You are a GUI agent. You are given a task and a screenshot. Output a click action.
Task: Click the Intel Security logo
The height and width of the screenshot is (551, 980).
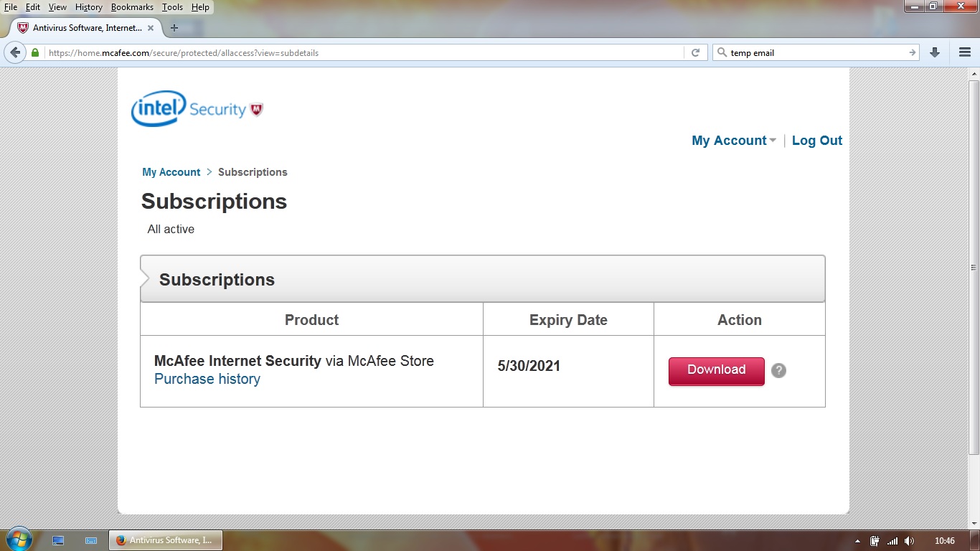[x=197, y=109]
